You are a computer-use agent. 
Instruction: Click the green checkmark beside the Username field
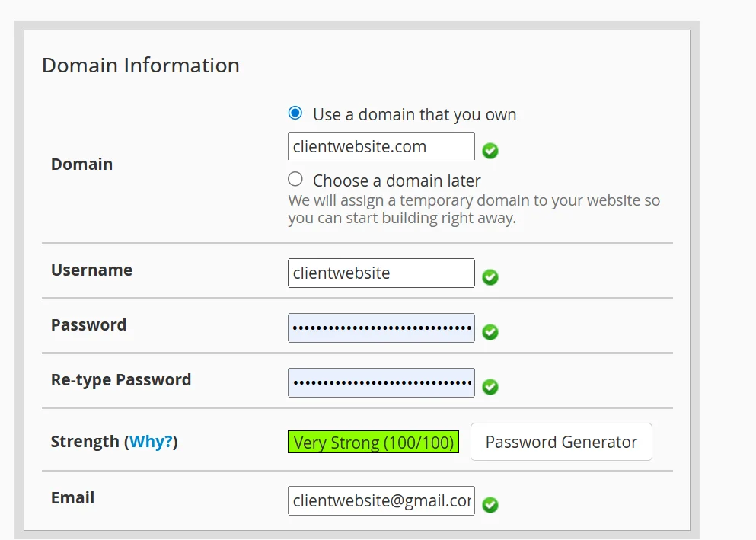490,278
